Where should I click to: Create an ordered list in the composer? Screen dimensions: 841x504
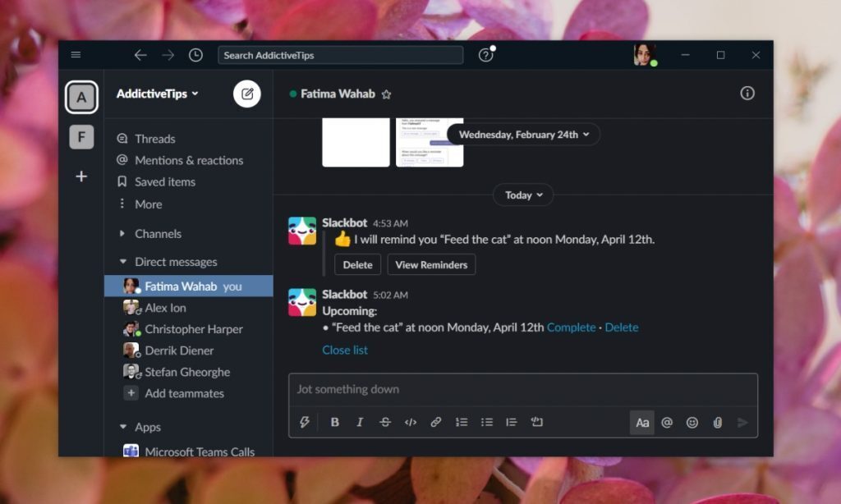pos(462,422)
